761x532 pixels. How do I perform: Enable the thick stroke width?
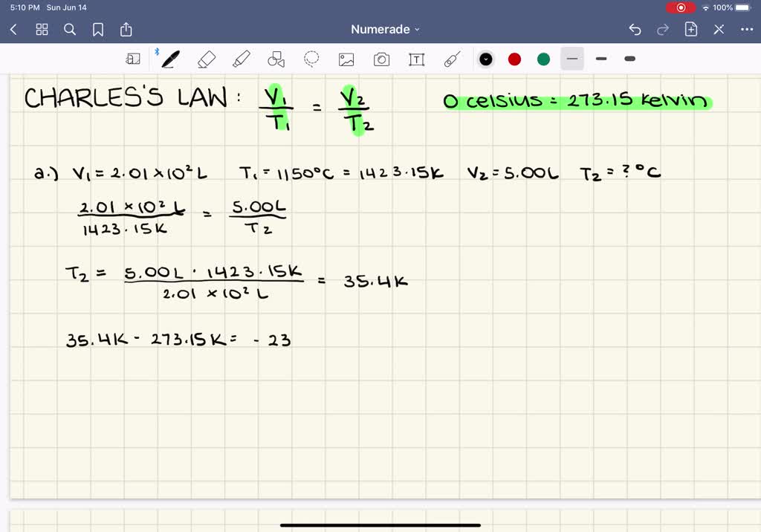tap(629, 59)
